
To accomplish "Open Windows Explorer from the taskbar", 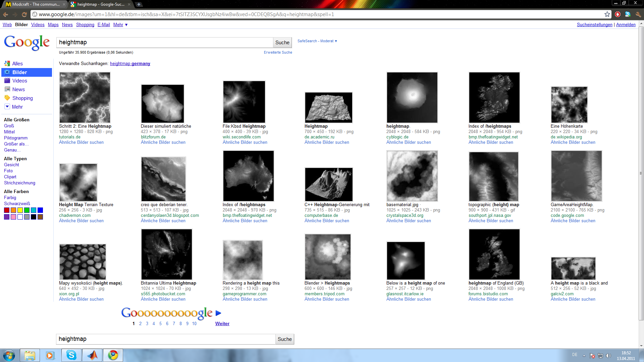I will click(30, 355).
